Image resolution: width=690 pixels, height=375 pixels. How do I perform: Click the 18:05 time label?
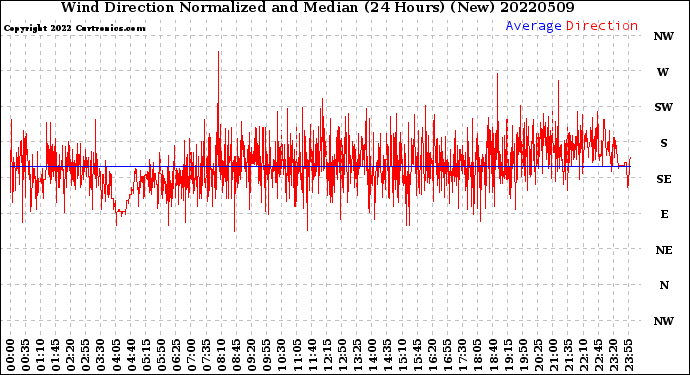[x=478, y=355]
